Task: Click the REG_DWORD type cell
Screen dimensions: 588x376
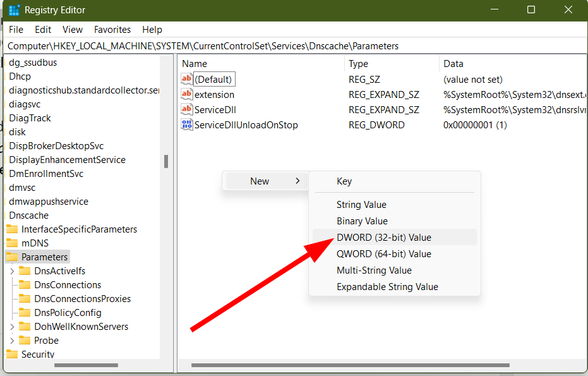Action: point(376,125)
